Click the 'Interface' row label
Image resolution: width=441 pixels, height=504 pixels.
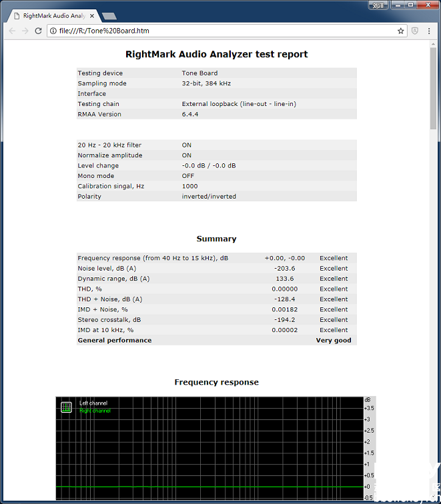91,93
